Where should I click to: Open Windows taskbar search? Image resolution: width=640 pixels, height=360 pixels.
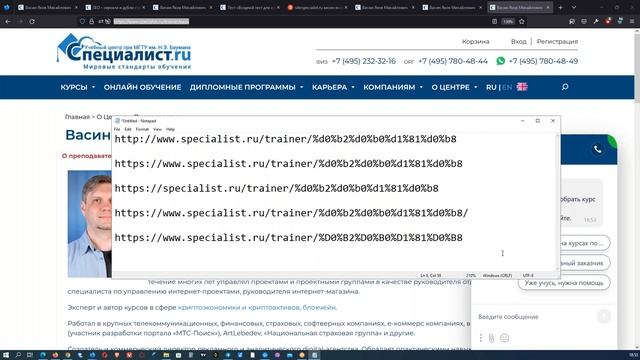(x=18, y=355)
